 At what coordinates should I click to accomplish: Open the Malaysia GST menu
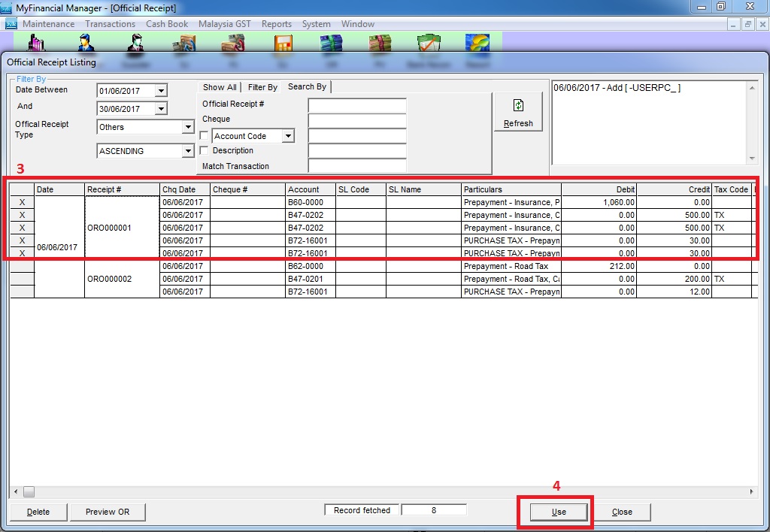pyautogui.click(x=224, y=24)
